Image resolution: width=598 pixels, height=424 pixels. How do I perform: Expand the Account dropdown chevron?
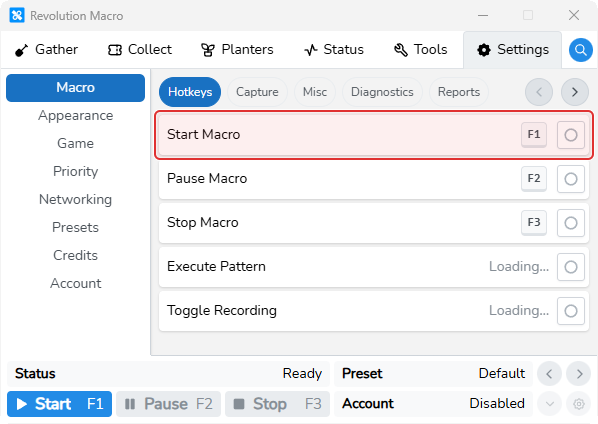(x=550, y=404)
